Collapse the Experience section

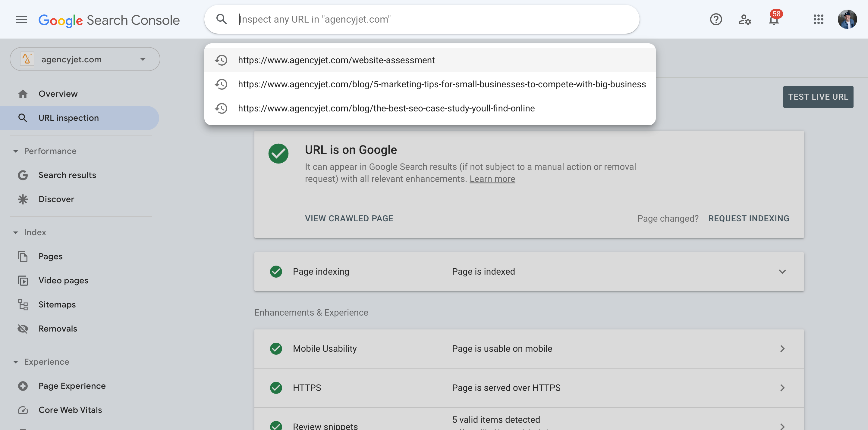(15, 362)
